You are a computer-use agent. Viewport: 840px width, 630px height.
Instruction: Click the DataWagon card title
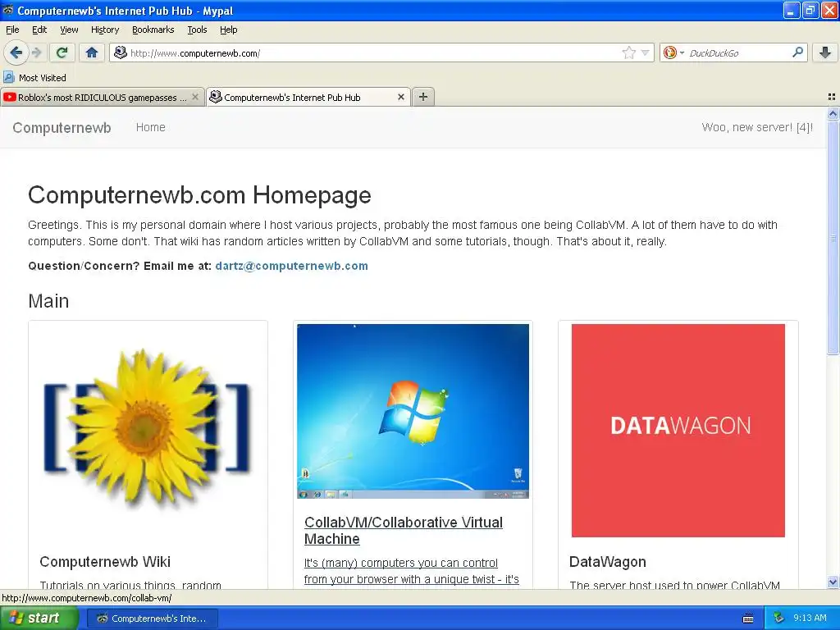tap(608, 561)
